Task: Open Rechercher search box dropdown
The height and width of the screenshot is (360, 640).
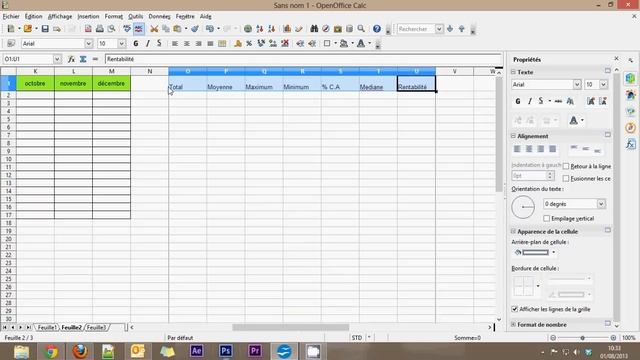Action: [x=439, y=29]
